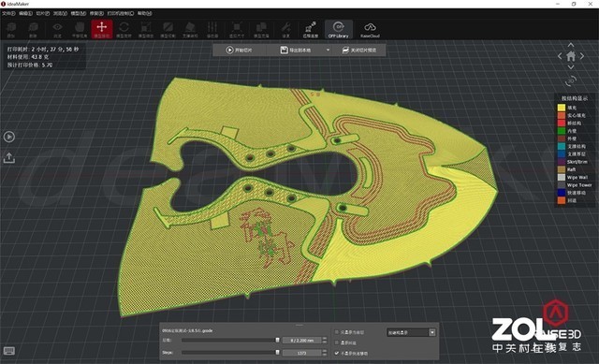The image size is (599, 364).
Task: Click the drag grip at top of bottom panel
Action: tap(299, 325)
